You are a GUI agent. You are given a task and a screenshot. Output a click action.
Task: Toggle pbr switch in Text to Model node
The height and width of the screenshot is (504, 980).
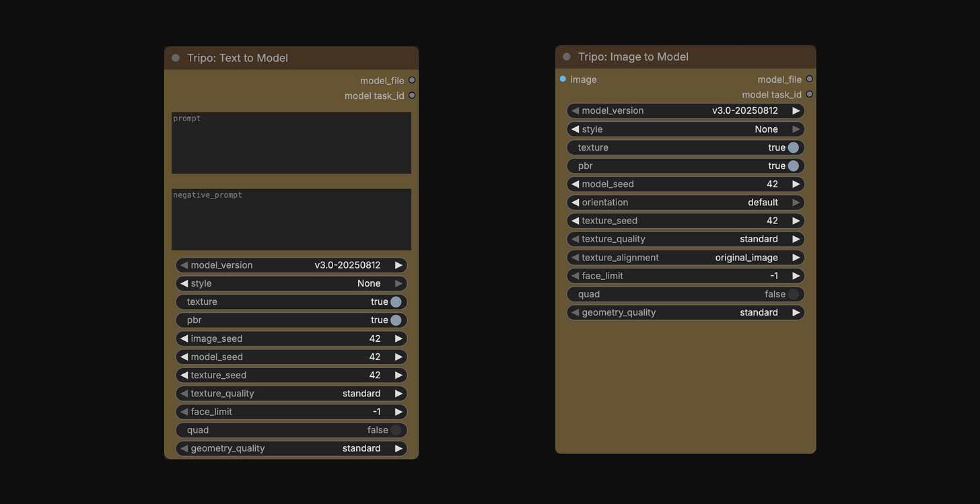pyautogui.click(x=396, y=320)
